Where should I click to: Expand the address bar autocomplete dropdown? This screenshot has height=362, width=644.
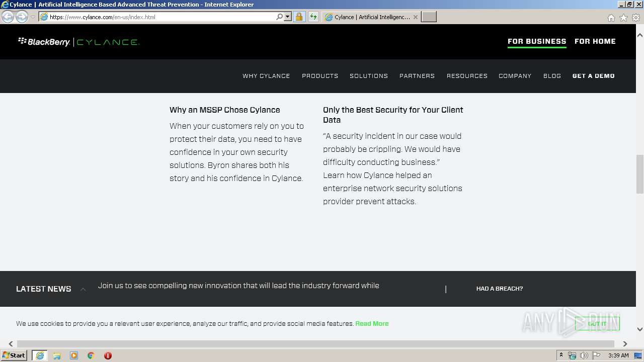pos(288,17)
